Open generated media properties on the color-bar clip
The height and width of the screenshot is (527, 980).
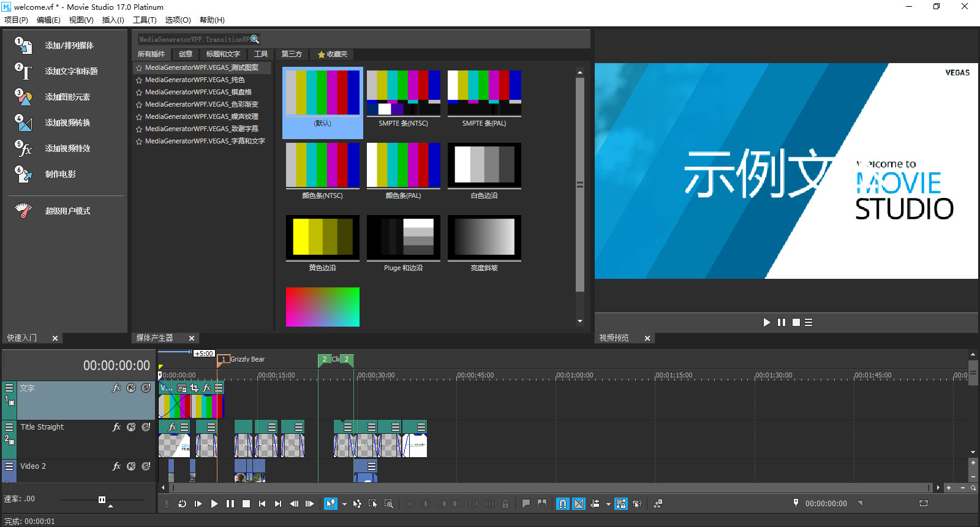tap(182, 388)
